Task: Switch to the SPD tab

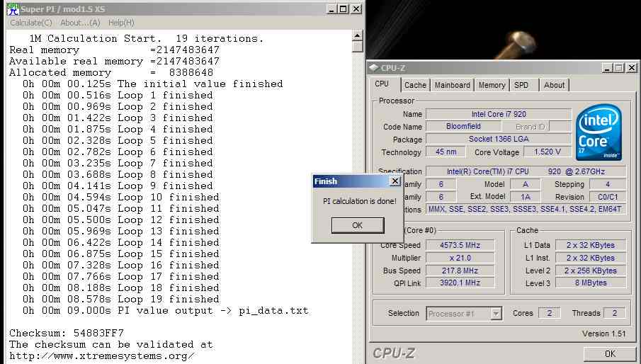Action: pos(521,85)
